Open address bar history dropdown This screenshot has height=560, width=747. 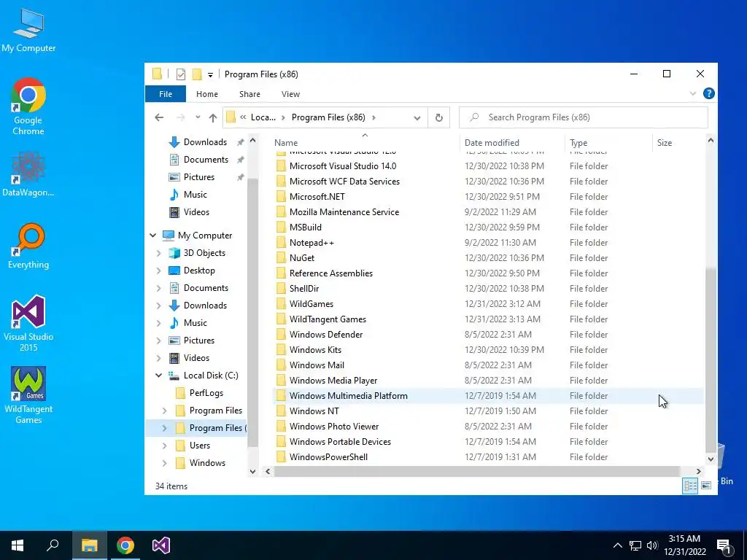point(417,118)
